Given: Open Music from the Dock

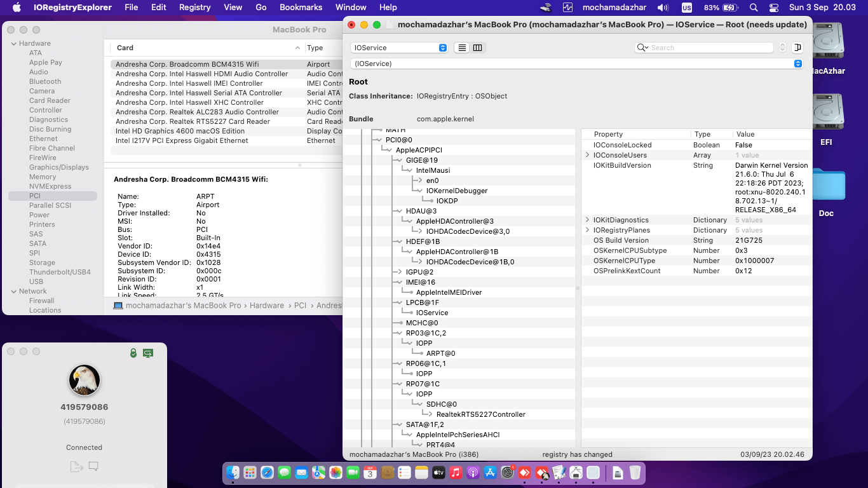Looking at the screenshot, I should coord(456,473).
